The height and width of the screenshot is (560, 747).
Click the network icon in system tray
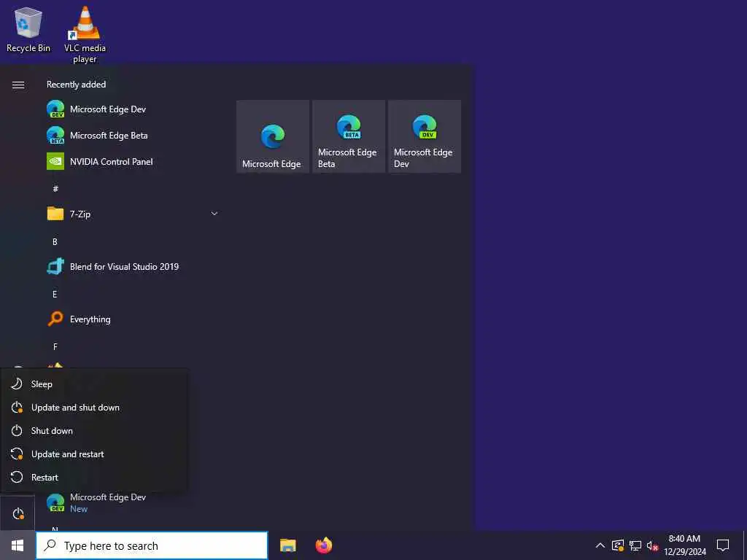635,545
